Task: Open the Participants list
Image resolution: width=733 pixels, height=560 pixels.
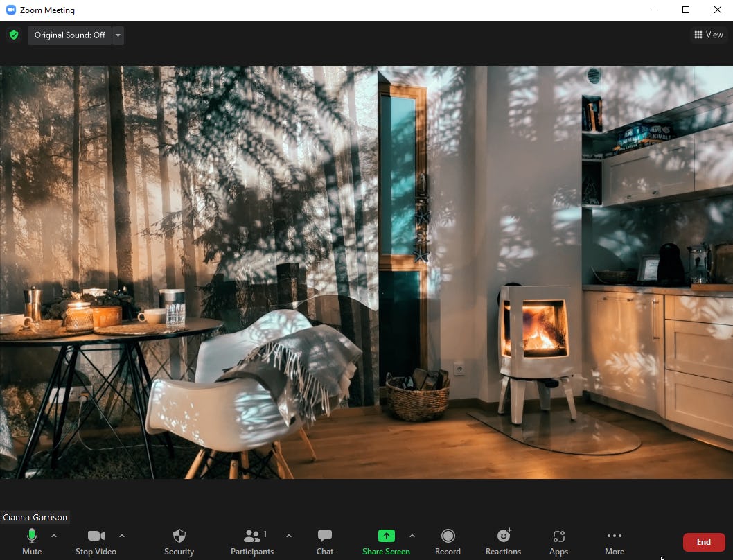Action: pyautogui.click(x=251, y=536)
